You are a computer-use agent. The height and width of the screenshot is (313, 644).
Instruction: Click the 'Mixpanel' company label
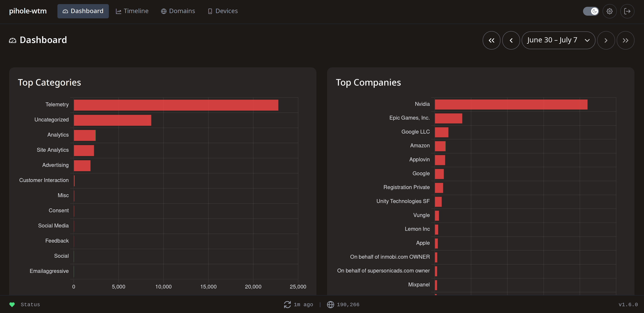419,285
